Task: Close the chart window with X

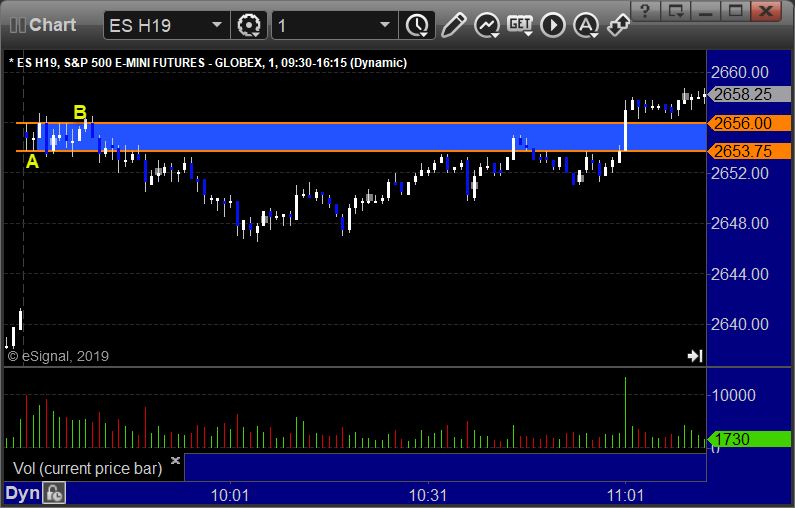Action: click(x=765, y=10)
